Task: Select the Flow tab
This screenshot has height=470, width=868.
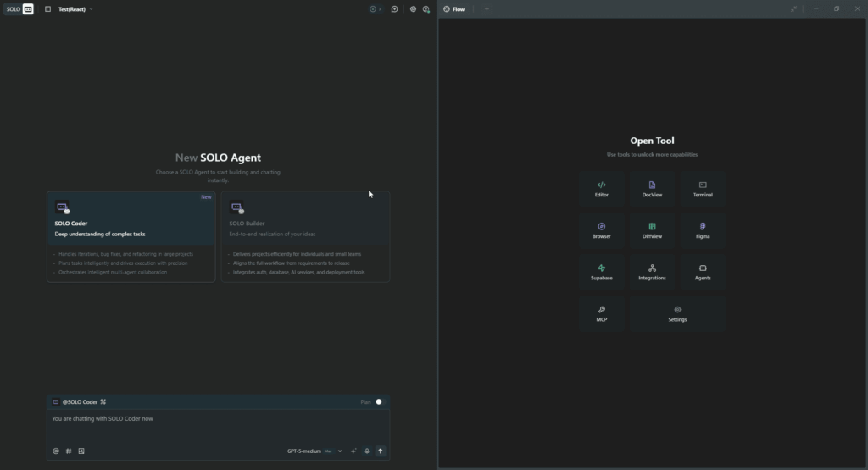Action: pos(454,9)
